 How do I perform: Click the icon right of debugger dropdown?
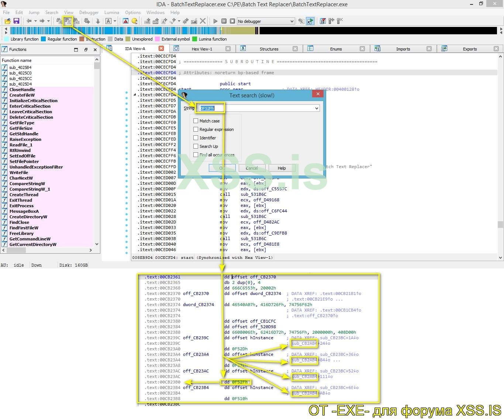coord(301,21)
